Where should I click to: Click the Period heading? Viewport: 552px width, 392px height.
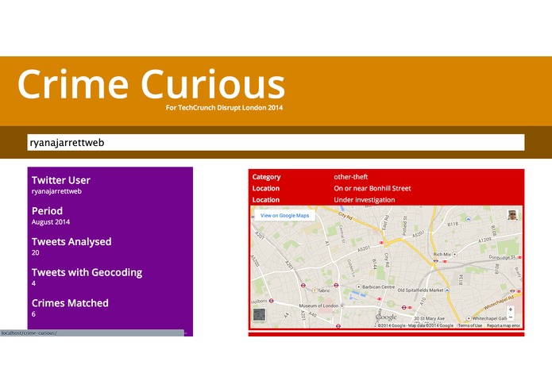(x=47, y=211)
